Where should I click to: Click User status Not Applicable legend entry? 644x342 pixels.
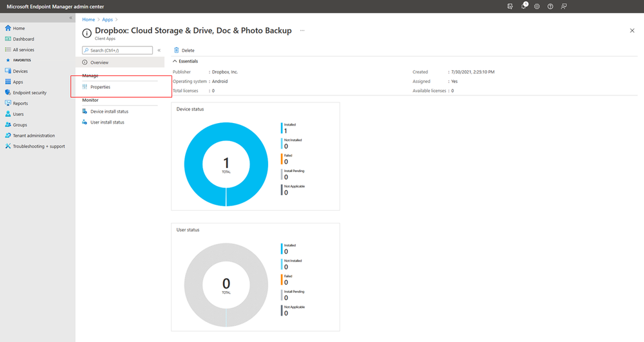[293, 310]
